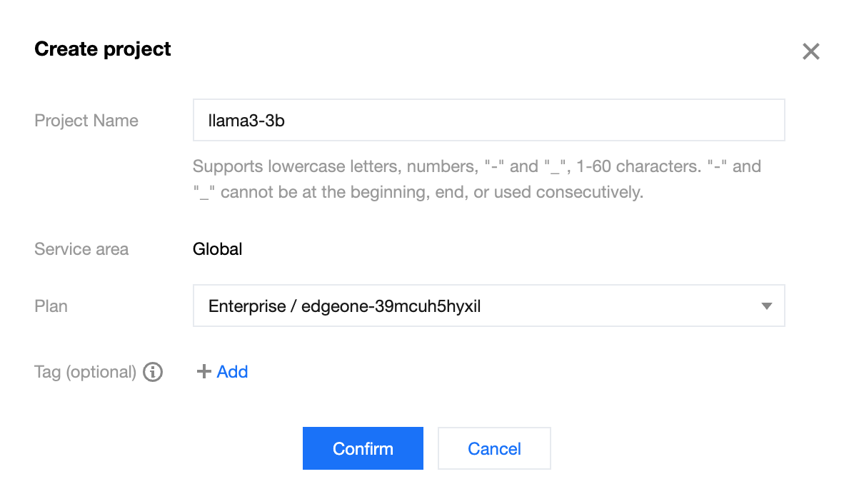Click the dropdown arrow on the Plan field

click(x=766, y=306)
